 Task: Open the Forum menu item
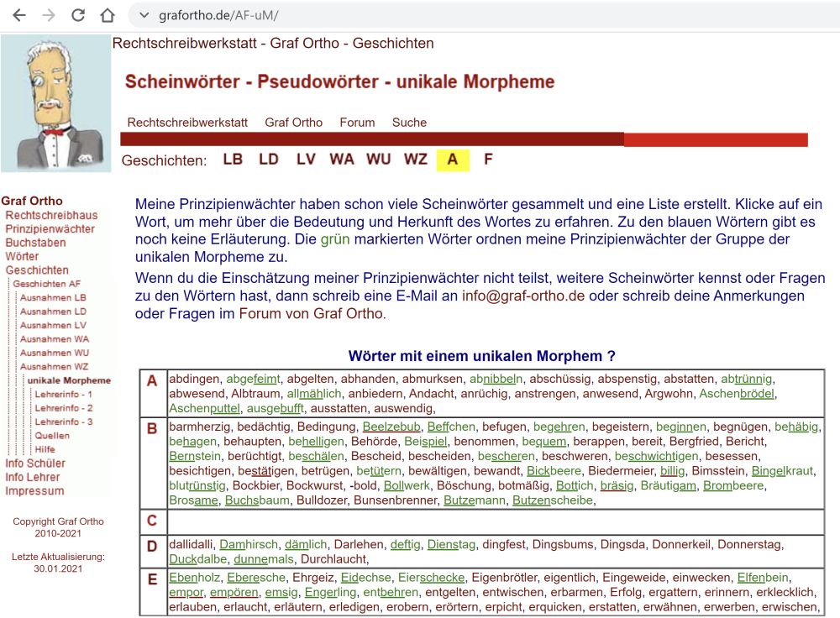pyautogui.click(x=357, y=123)
